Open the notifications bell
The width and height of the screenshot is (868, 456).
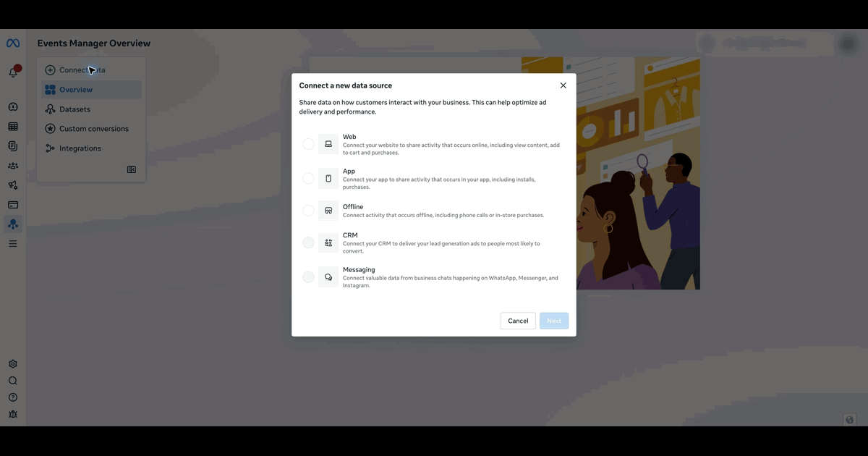tap(13, 72)
